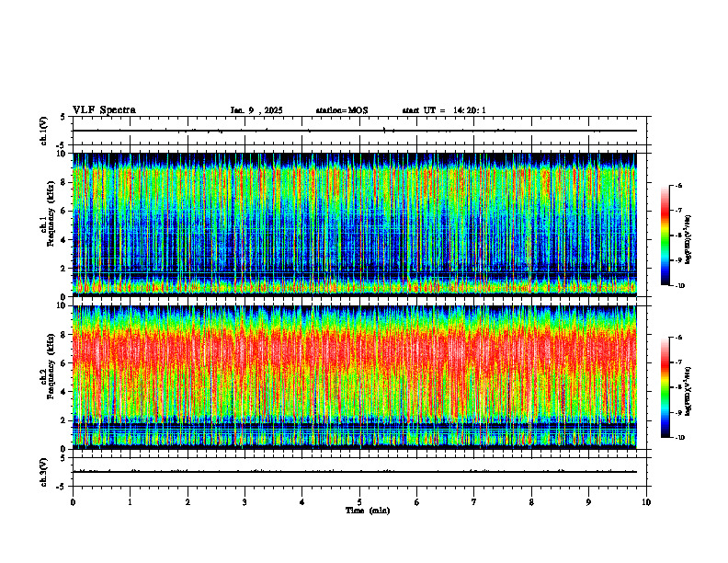728x563 pixels.
Task: Click the ch.1 color scale bar
Action: pyautogui.click(x=665, y=236)
